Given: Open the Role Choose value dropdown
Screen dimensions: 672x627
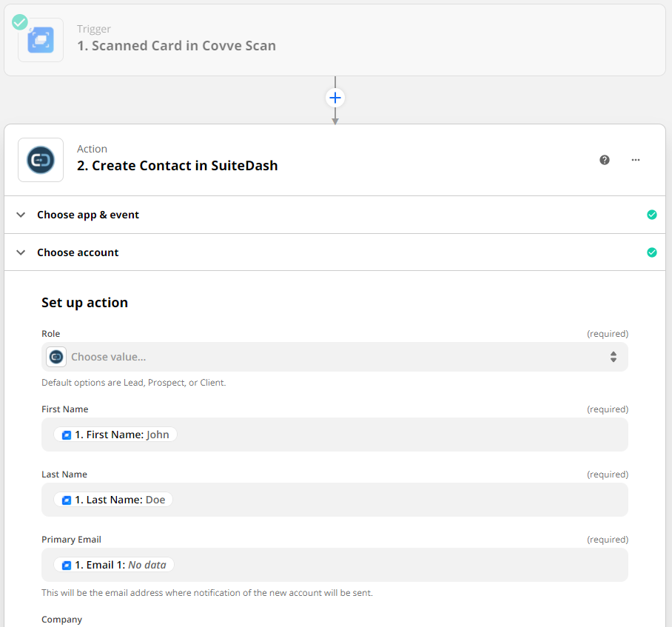Looking at the screenshot, I should tap(333, 357).
